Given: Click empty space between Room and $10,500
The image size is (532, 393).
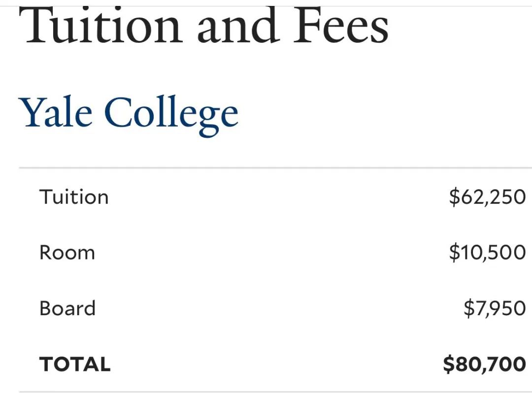Looking at the screenshot, I should pyautogui.click(x=271, y=253).
